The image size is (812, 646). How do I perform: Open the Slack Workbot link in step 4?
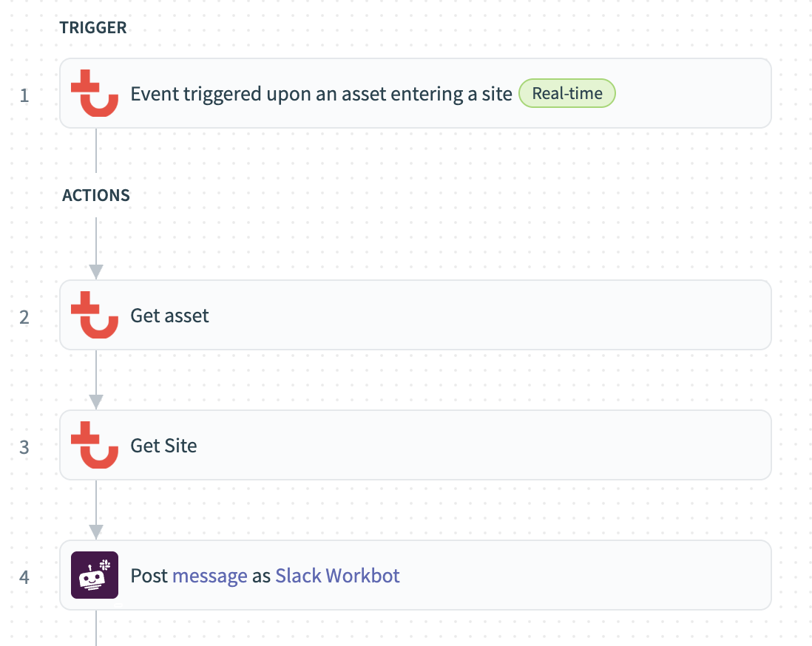pos(337,575)
